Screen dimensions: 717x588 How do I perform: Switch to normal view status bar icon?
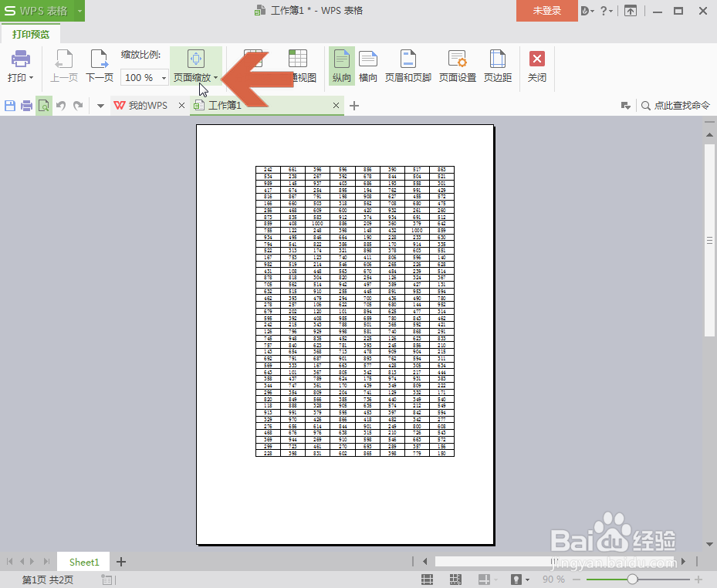pos(427,580)
